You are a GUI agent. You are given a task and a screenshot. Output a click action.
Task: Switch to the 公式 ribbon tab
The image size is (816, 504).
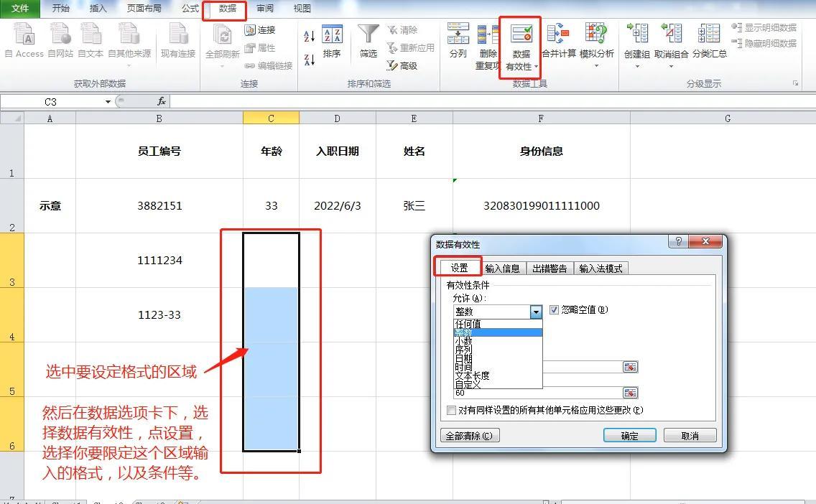coord(190,9)
